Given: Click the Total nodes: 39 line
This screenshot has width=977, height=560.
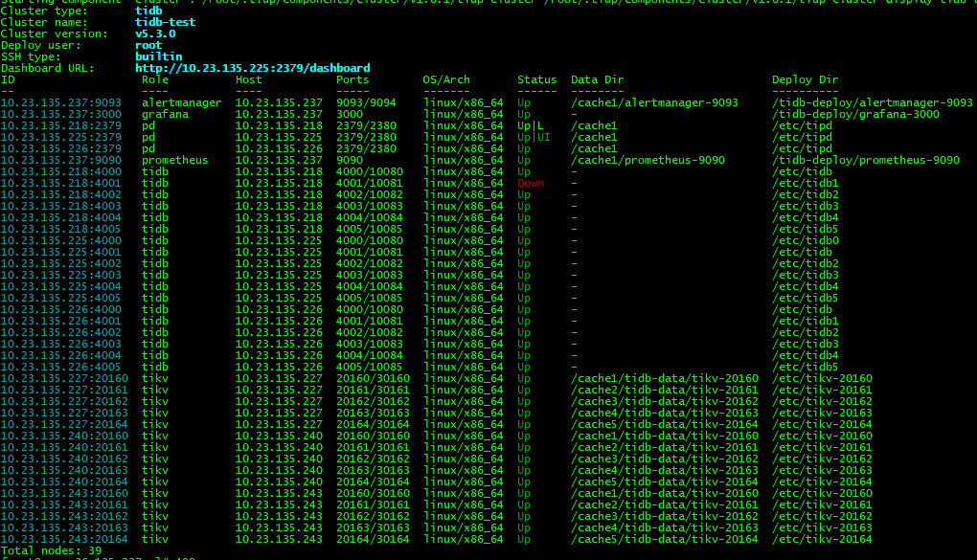Looking at the screenshot, I should pos(51,550).
